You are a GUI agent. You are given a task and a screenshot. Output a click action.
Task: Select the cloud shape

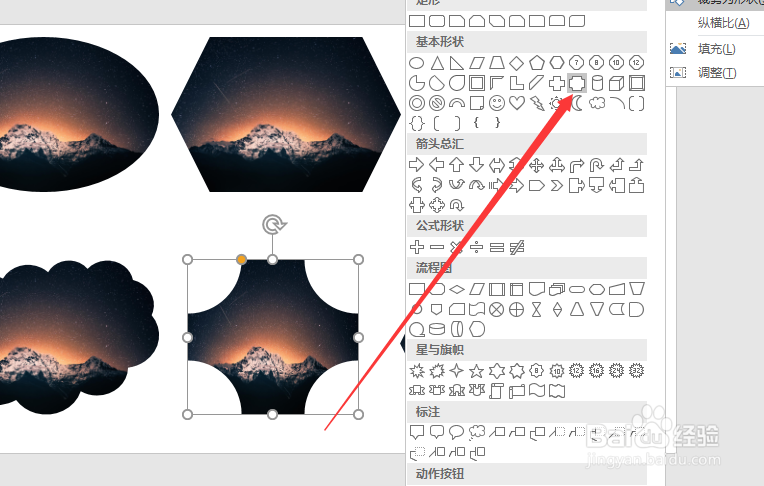coord(597,103)
